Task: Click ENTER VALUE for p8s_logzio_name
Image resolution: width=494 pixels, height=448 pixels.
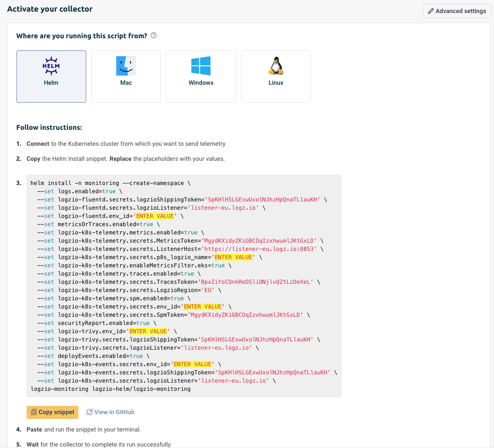Action: coord(233,257)
